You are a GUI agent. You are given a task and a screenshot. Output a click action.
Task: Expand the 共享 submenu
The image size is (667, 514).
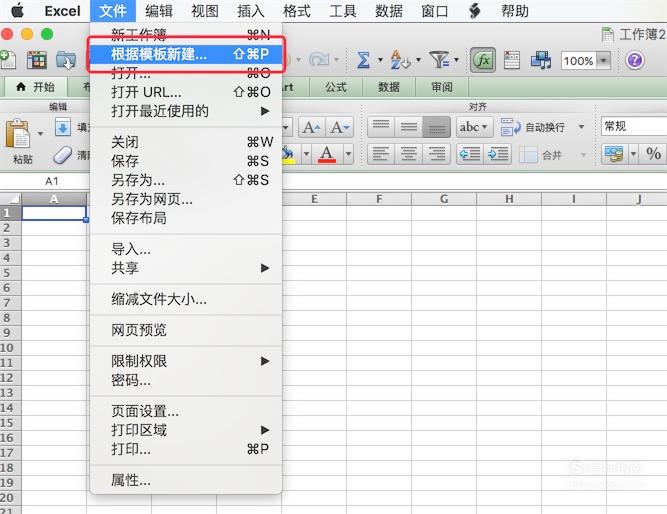pos(186,268)
